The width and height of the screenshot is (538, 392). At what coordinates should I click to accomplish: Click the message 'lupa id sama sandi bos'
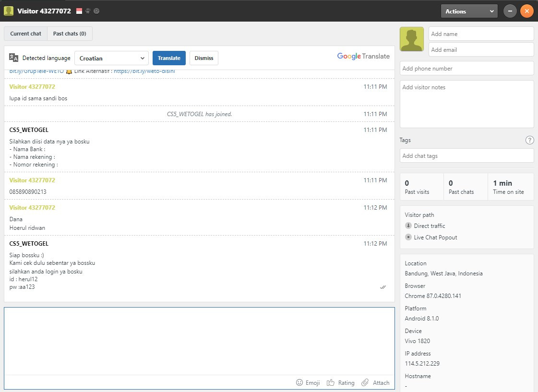(38, 98)
